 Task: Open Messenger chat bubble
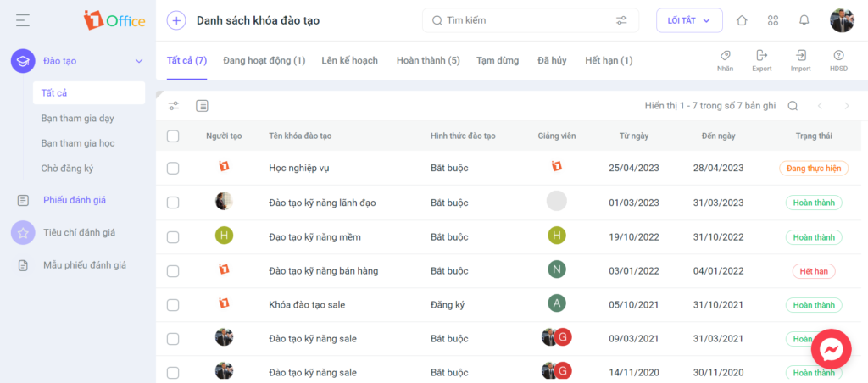click(831, 349)
